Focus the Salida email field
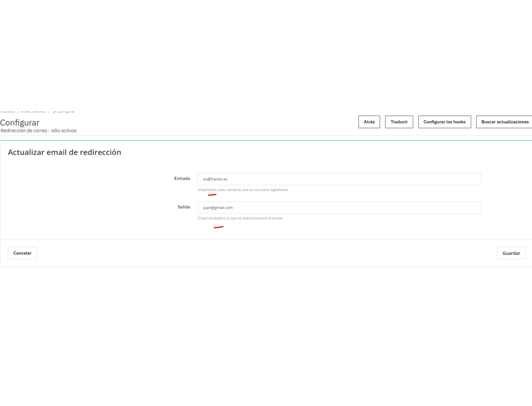The height and width of the screenshot is (406, 532). [x=339, y=208]
